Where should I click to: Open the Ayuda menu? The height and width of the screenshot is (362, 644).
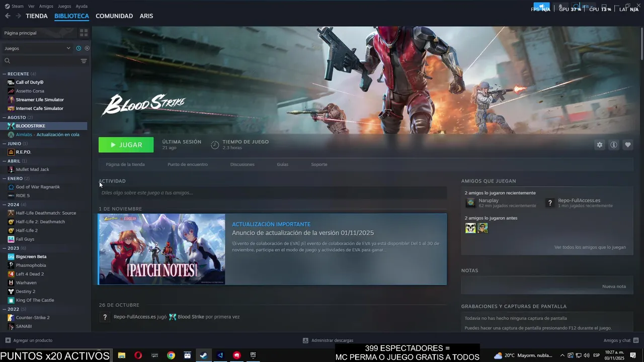[82, 6]
